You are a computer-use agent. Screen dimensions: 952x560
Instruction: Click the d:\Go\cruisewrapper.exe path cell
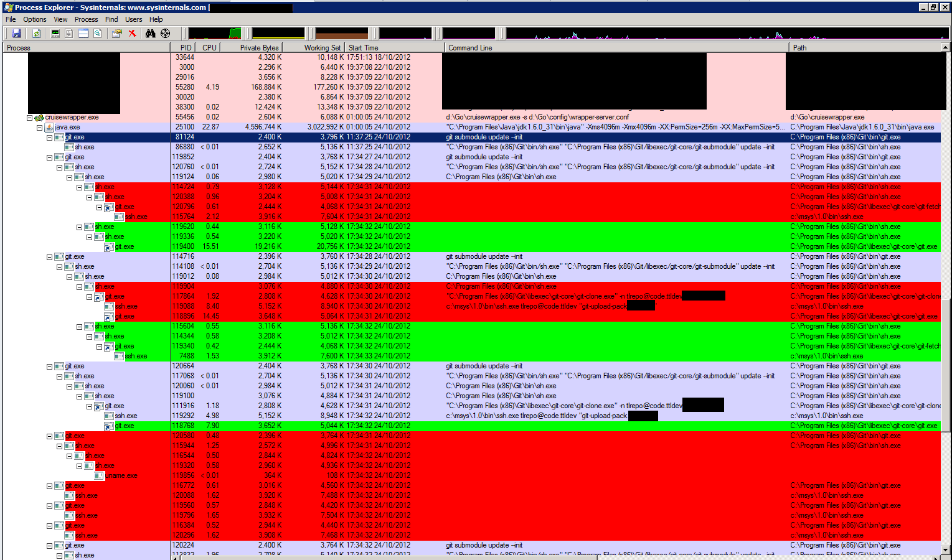[827, 117]
